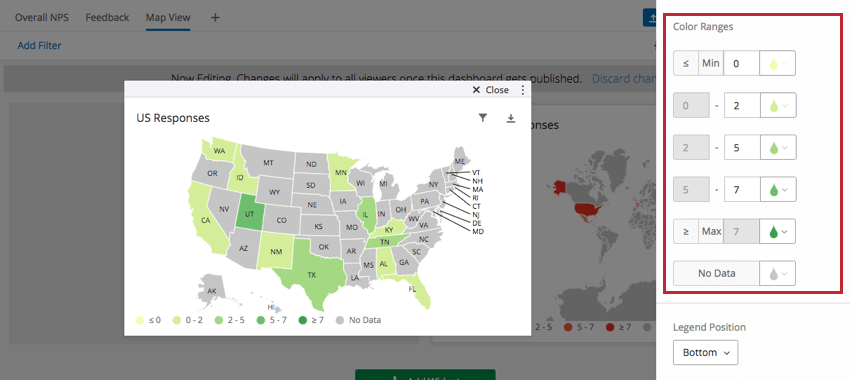
Task: Open the filter icon on US Responses widget
Action: coord(483,118)
